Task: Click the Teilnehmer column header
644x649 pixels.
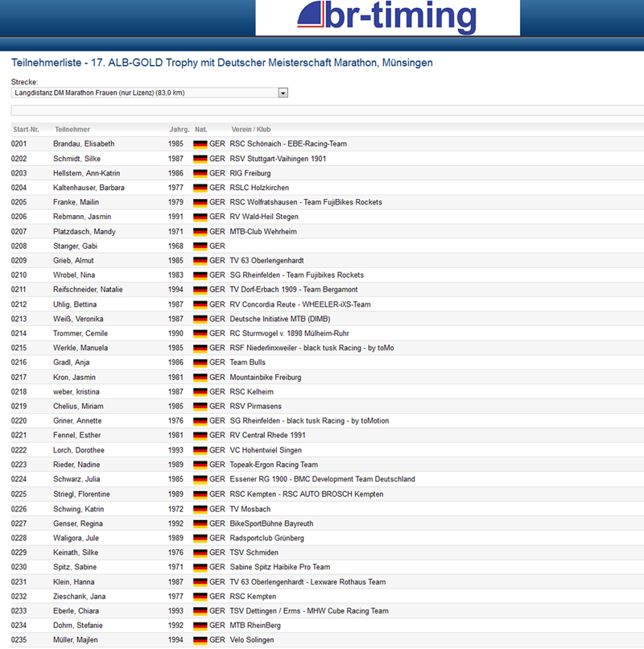Action: (72, 130)
